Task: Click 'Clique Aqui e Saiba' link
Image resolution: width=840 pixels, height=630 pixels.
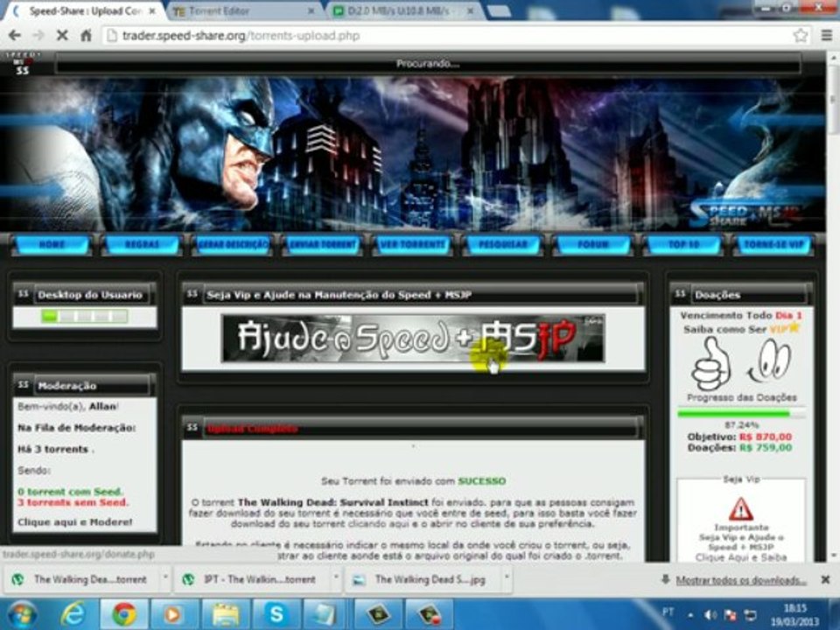Action: (x=741, y=557)
